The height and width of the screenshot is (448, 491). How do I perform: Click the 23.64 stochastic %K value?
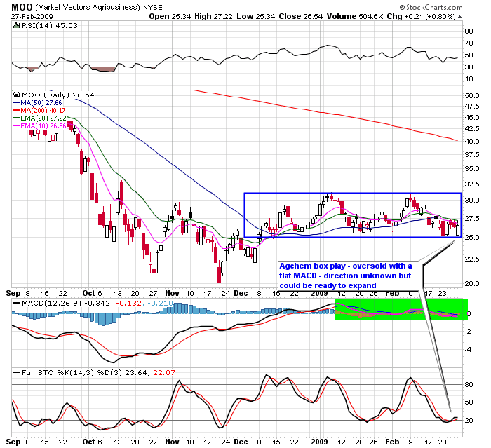coord(137,372)
